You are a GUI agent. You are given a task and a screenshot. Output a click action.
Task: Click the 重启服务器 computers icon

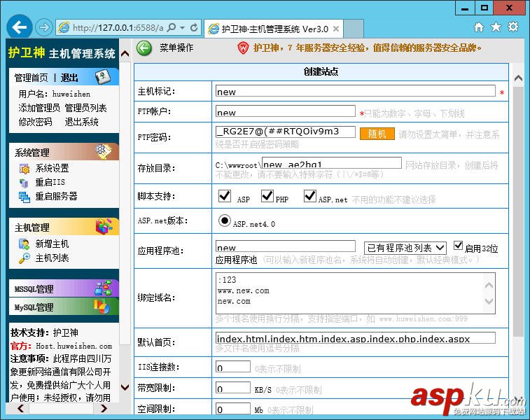coord(25,197)
